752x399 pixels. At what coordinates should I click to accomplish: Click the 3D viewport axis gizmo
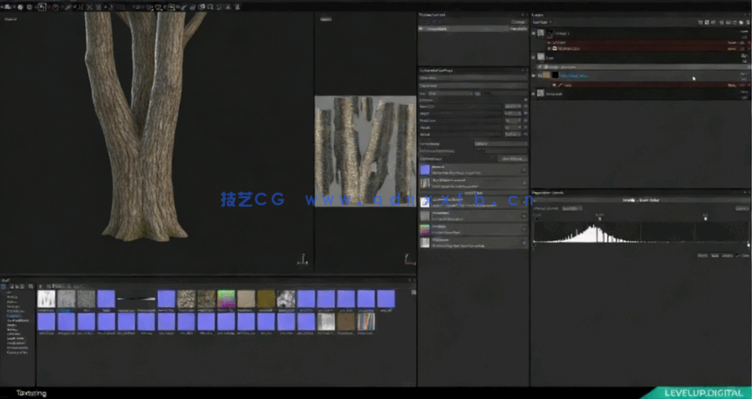tap(302, 260)
